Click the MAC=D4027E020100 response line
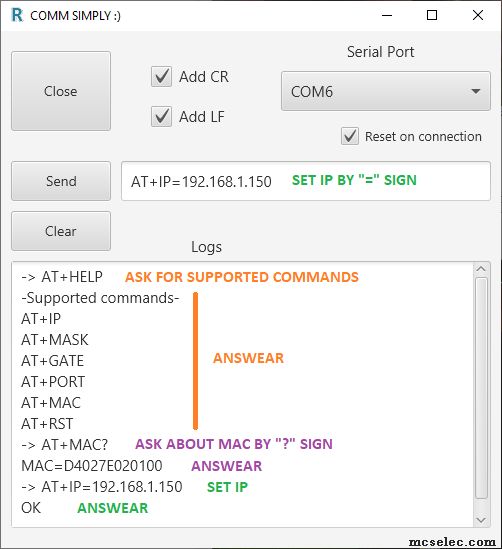502x549 pixels. (x=92, y=466)
